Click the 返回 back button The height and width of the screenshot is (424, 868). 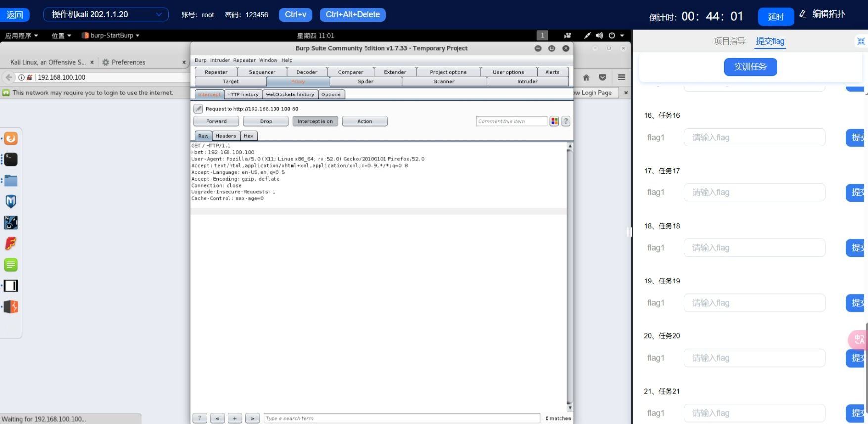tap(15, 15)
